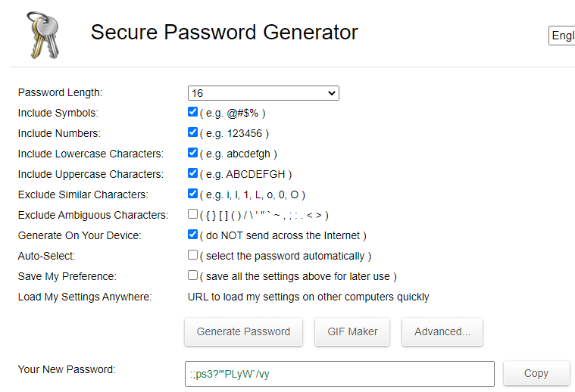Open the Password Length dropdown
Image resolution: width=575 pixels, height=392 pixels.
263,93
